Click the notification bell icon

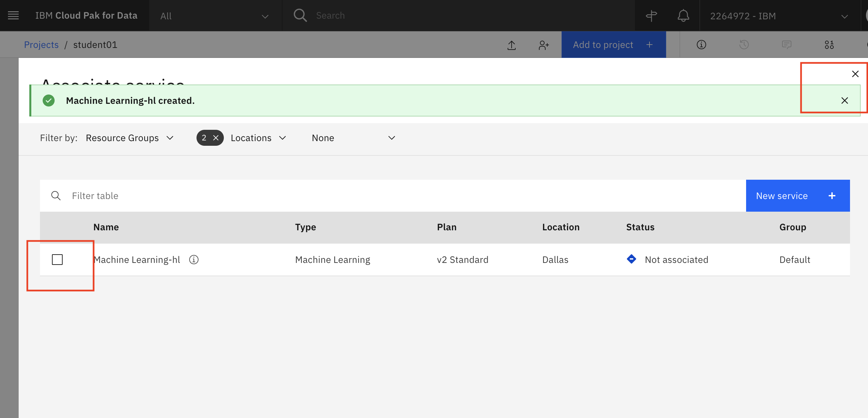pyautogui.click(x=682, y=15)
